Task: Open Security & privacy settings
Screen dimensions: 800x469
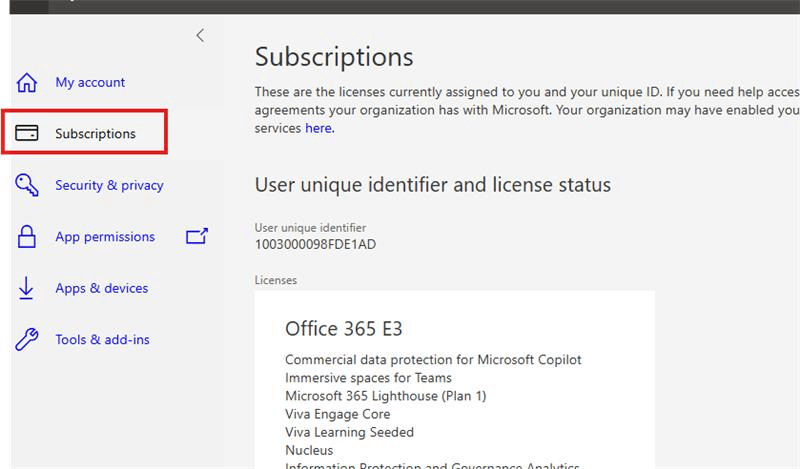Action: [x=109, y=185]
